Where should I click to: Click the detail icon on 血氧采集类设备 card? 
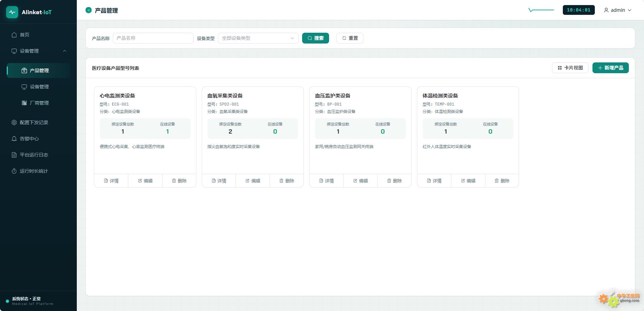[214, 181]
